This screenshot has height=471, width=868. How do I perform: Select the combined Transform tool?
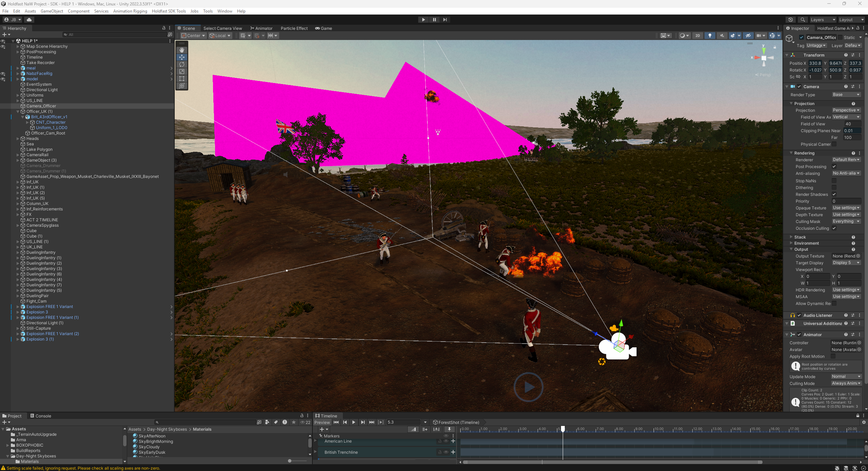182,86
